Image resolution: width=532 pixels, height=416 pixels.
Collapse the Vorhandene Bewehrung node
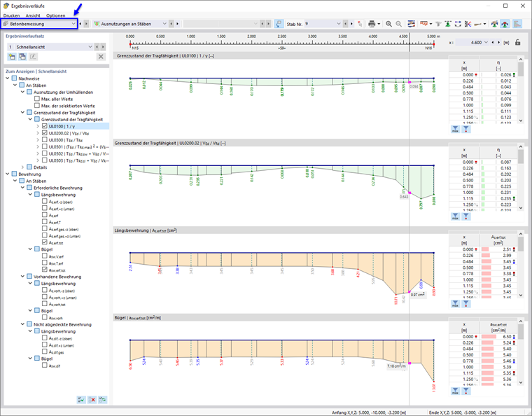[x=22, y=277]
